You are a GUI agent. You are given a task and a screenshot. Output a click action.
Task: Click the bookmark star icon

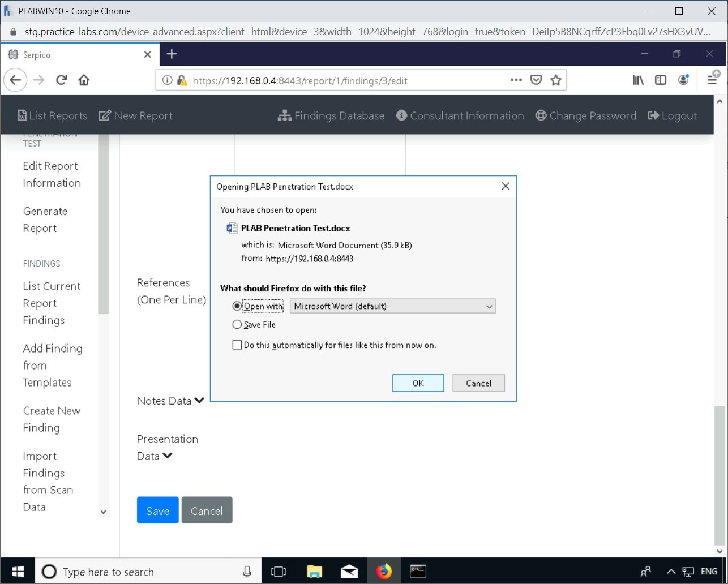[555, 80]
